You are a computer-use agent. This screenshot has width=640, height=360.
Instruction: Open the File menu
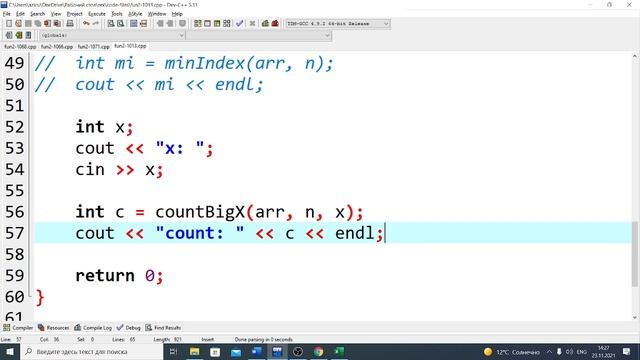click(x=7, y=14)
